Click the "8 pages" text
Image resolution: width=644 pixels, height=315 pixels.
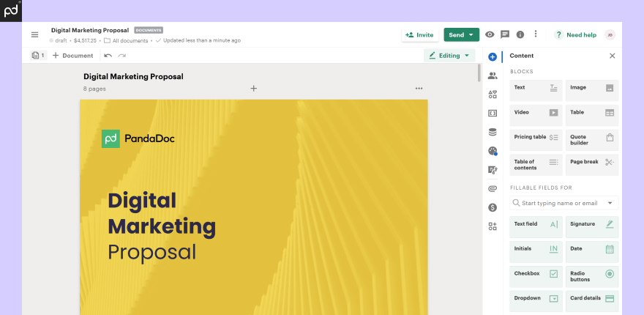tap(94, 89)
